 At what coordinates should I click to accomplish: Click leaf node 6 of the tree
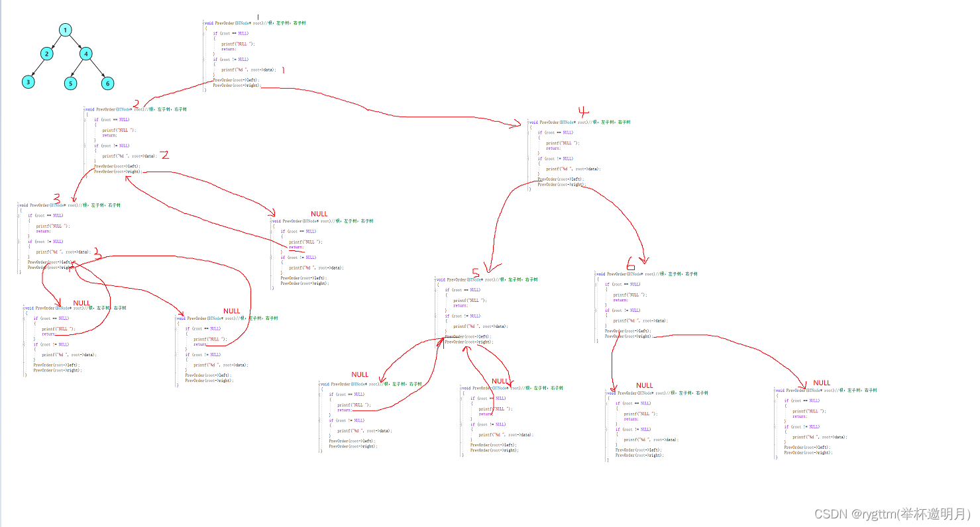click(107, 83)
